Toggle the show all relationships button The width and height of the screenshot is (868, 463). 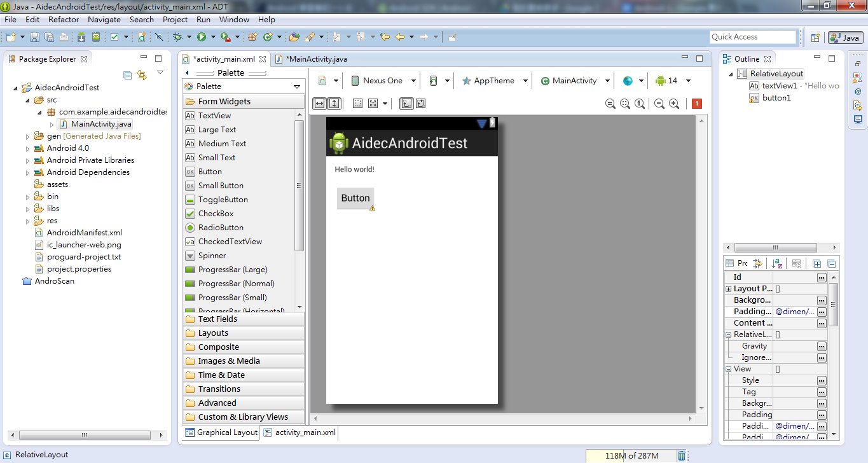coord(420,103)
